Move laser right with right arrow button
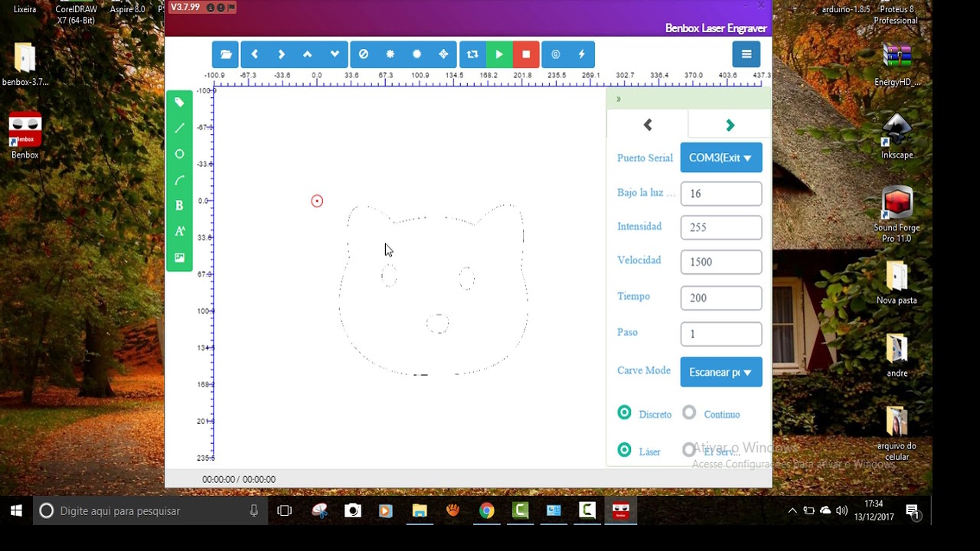This screenshot has width=980, height=551. (x=281, y=54)
